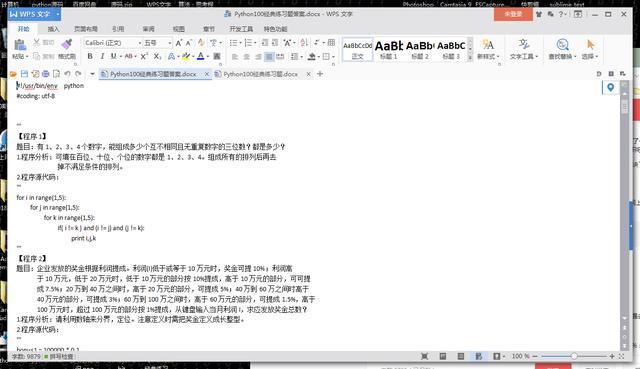The width and height of the screenshot is (640, 369).
Task: Apply the 标题 1 style
Action: (389, 50)
